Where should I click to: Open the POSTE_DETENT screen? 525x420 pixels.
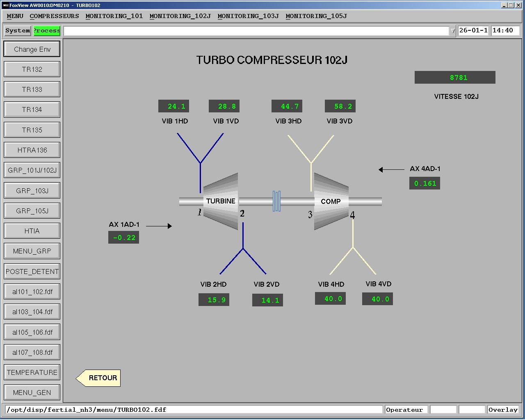pos(32,271)
